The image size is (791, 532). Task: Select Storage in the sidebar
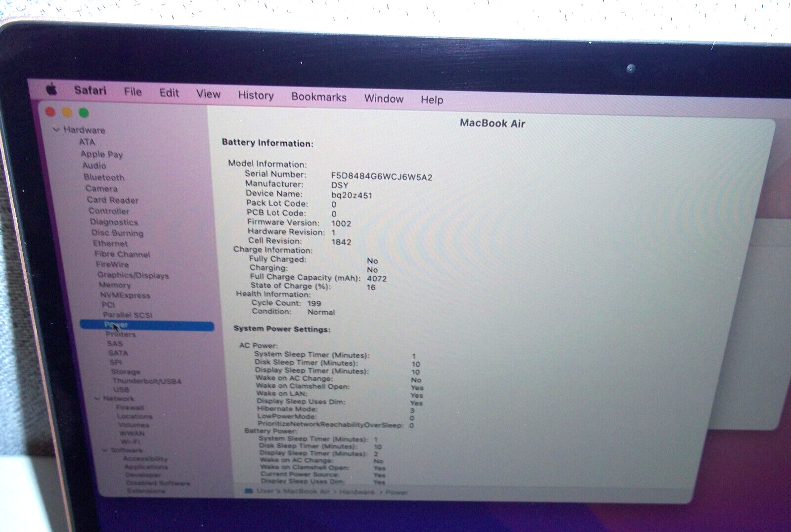(x=126, y=371)
